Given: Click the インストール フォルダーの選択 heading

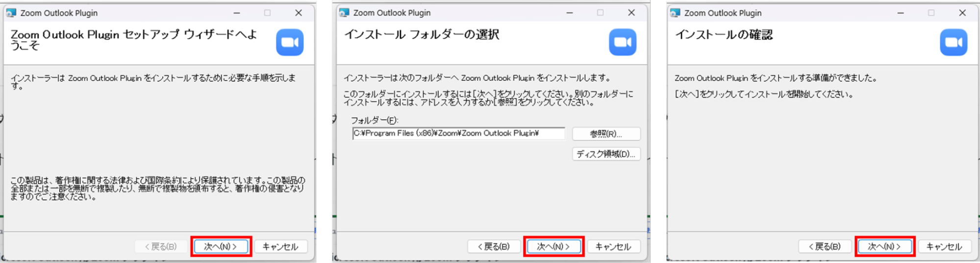Looking at the screenshot, I should 422,34.
